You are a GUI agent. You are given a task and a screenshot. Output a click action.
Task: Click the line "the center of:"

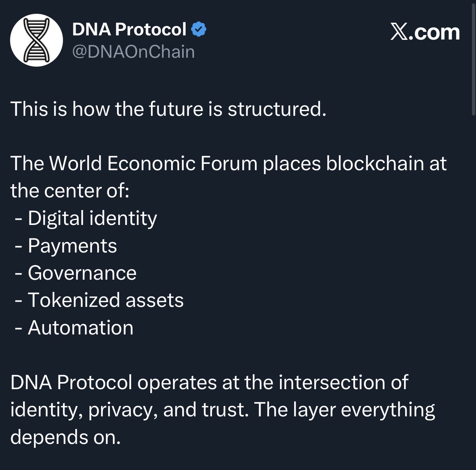pyautogui.click(x=70, y=191)
